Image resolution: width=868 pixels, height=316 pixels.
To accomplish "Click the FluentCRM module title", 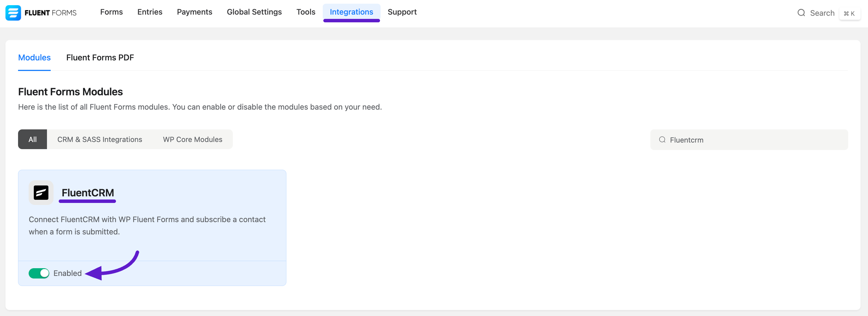I will tap(88, 193).
